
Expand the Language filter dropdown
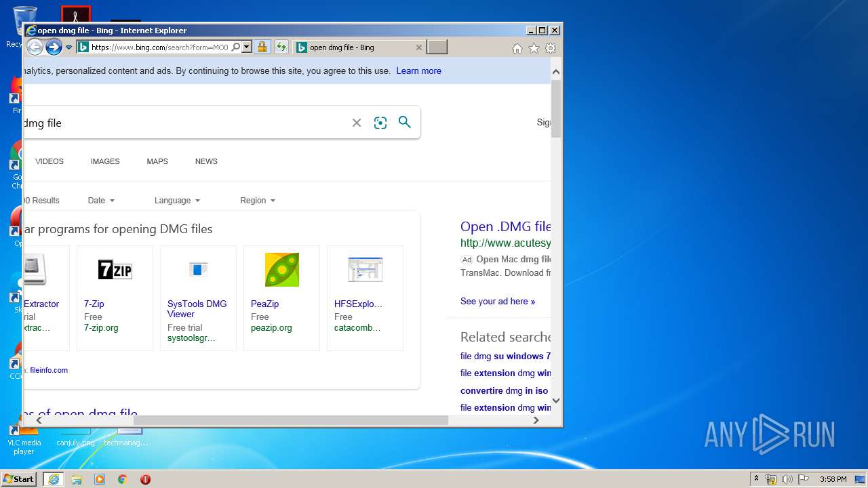pos(177,201)
